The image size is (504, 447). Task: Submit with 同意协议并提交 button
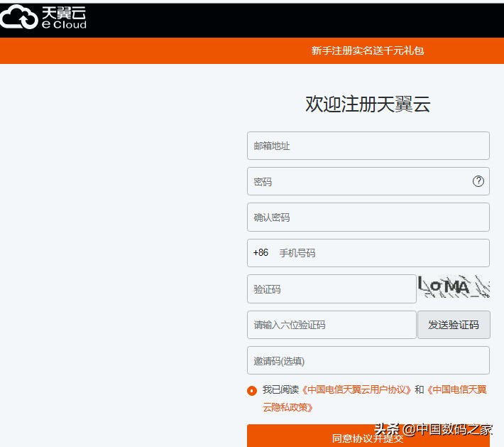368,436
